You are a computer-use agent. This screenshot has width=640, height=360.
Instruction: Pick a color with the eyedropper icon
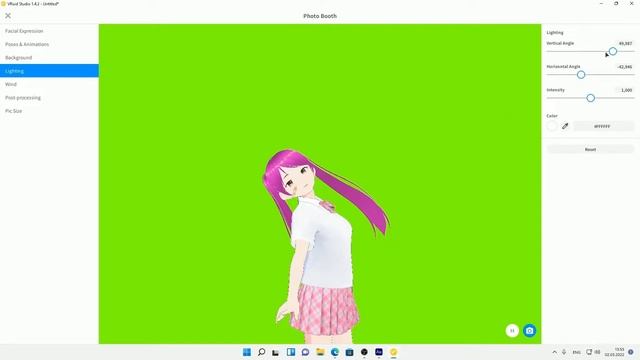[565, 126]
